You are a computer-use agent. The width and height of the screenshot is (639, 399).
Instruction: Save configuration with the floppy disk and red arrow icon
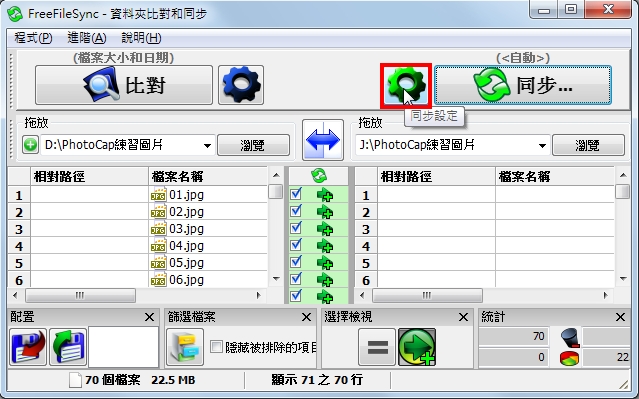28,347
